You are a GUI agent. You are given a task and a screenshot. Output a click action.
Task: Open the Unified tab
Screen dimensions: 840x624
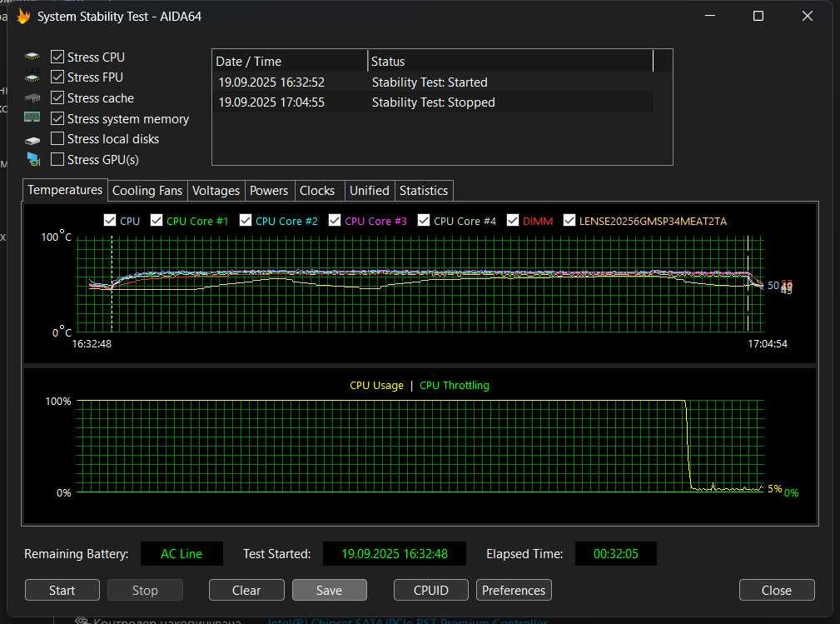click(370, 191)
